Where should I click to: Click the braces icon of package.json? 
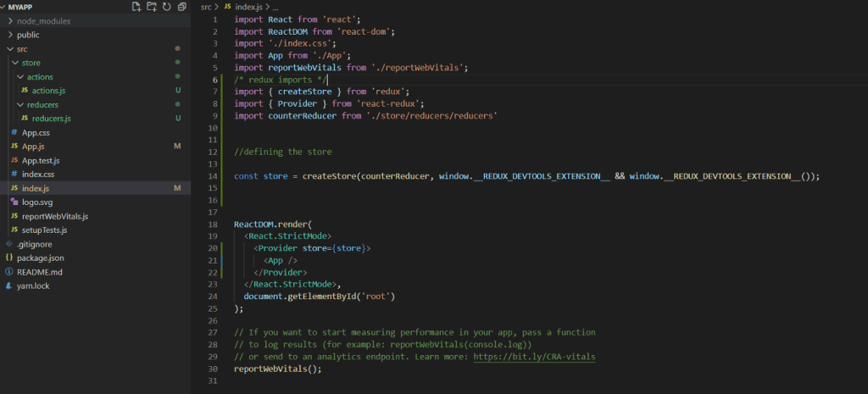[x=9, y=258]
